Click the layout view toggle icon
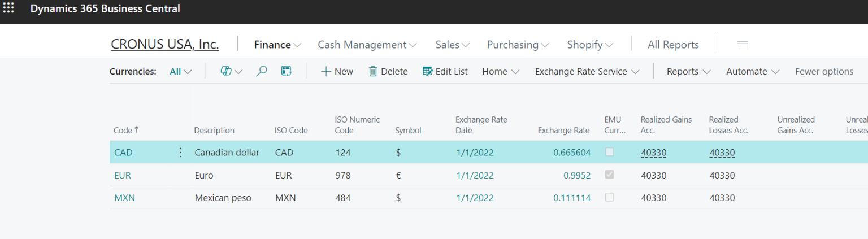This screenshot has width=868, height=239. click(287, 71)
